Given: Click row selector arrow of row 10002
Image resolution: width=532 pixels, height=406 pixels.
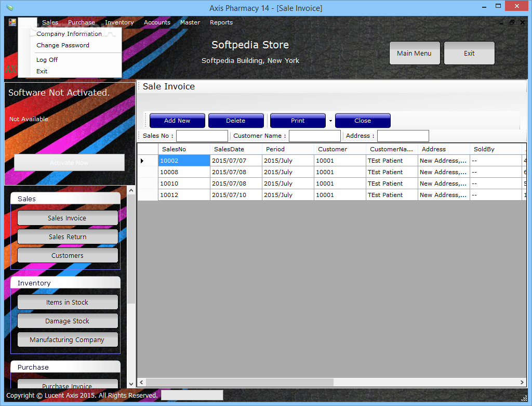Looking at the screenshot, I should click(x=148, y=161).
